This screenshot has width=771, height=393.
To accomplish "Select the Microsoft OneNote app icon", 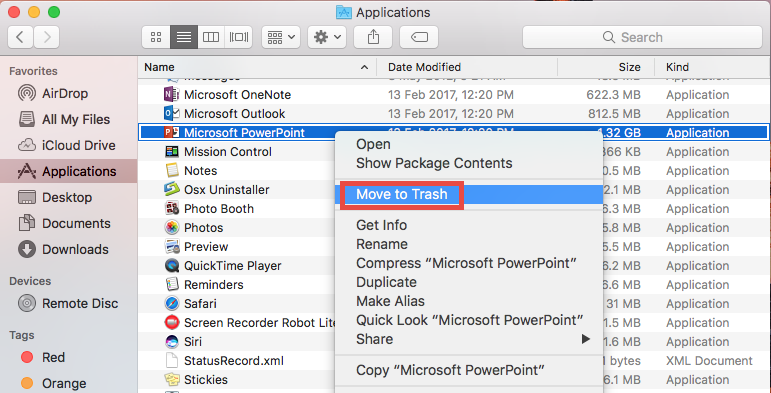I will [172, 94].
